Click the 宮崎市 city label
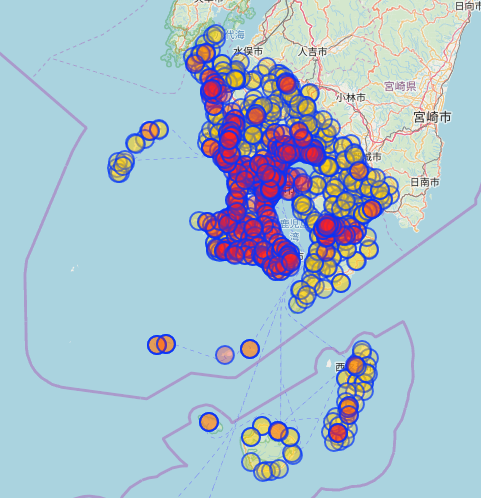 coord(432,117)
